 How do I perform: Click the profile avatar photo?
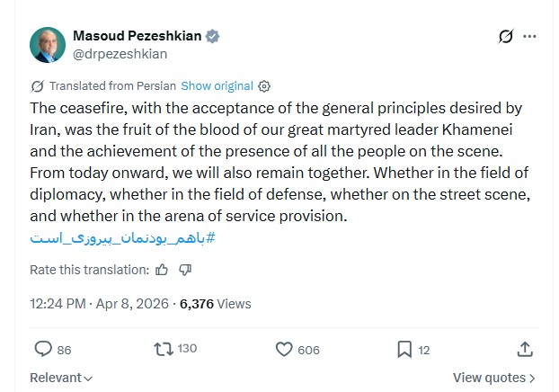click(48, 45)
